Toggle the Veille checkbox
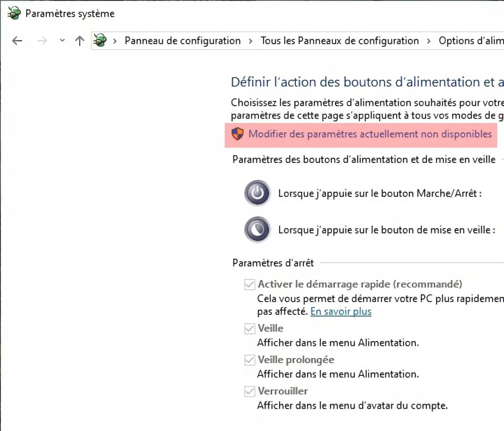The width and height of the screenshot is (504, 431). click(249, 328)
